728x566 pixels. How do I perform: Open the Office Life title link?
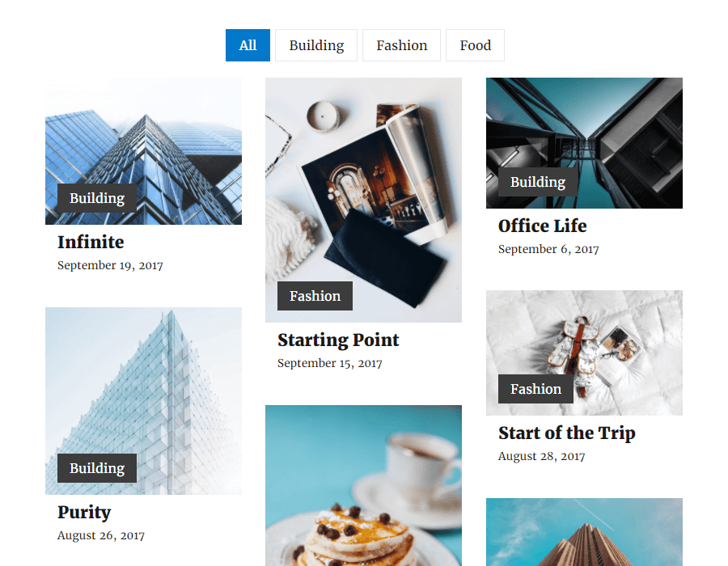[542, 226]
